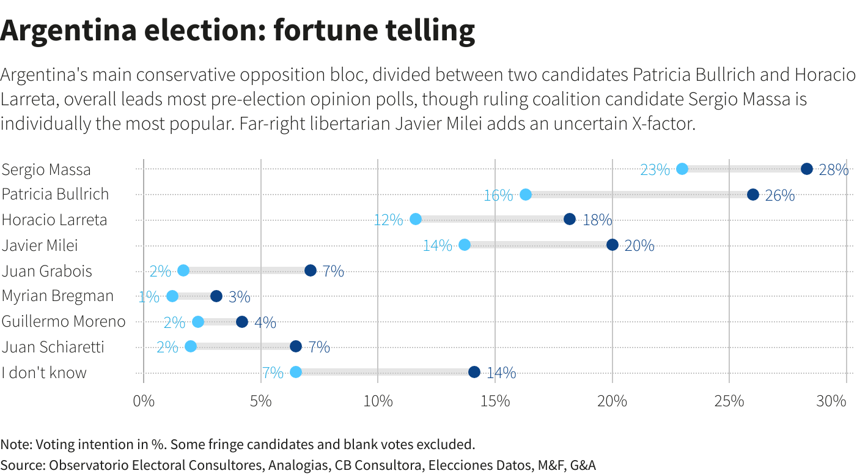Click Sergio Massa's light blue 23% dot

tap(682, 169)
